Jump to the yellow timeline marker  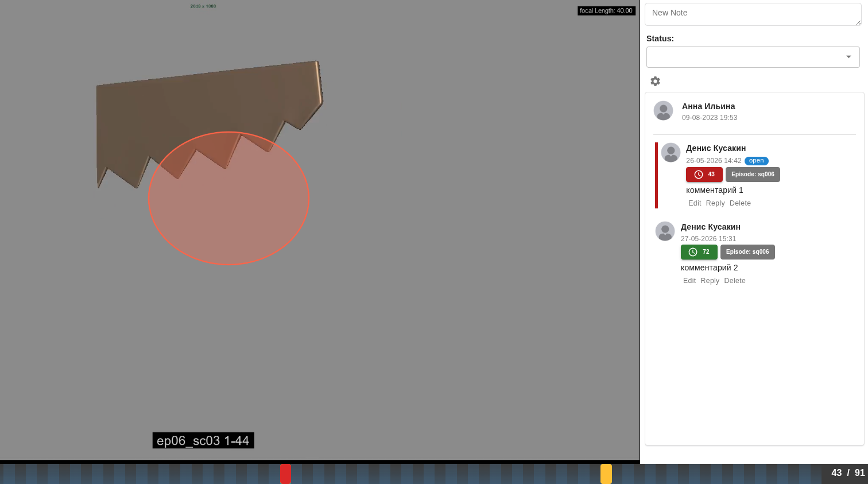point(606,474)
